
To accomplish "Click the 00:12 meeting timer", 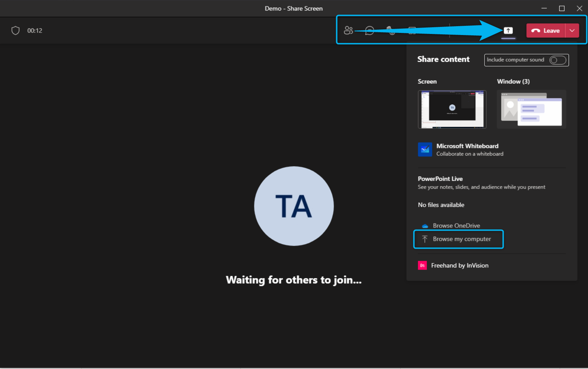I will coord(35,30).
